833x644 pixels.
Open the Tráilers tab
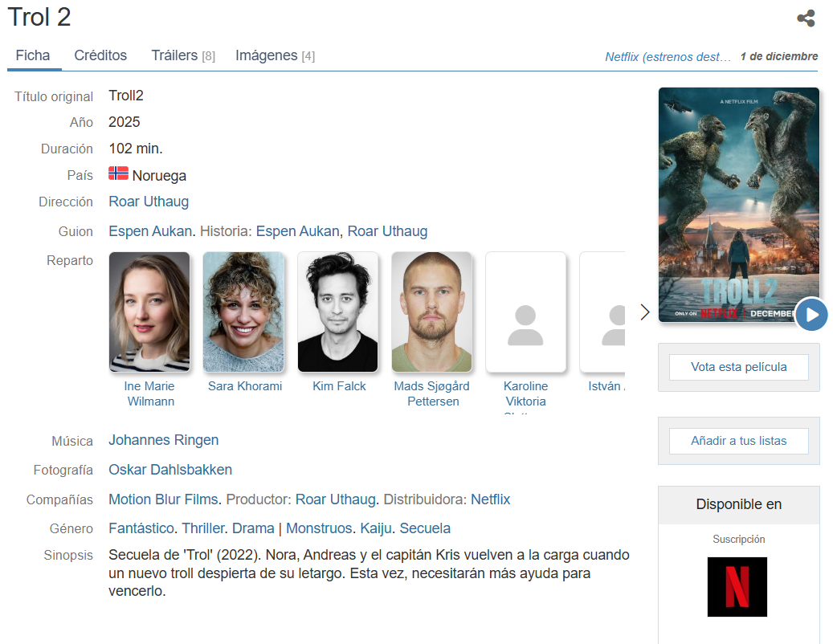(182, 55)
